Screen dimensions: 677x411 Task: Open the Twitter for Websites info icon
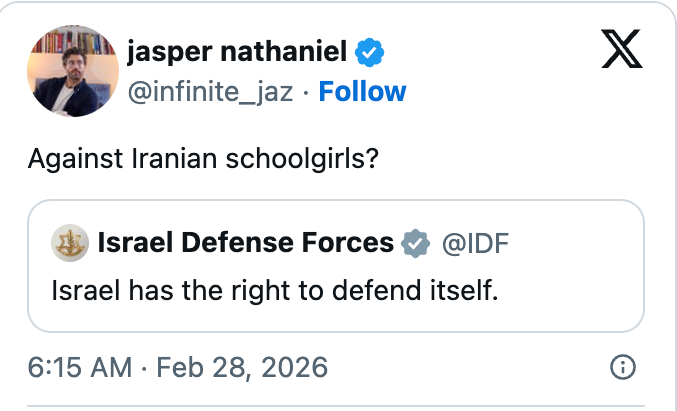point(622,368)
